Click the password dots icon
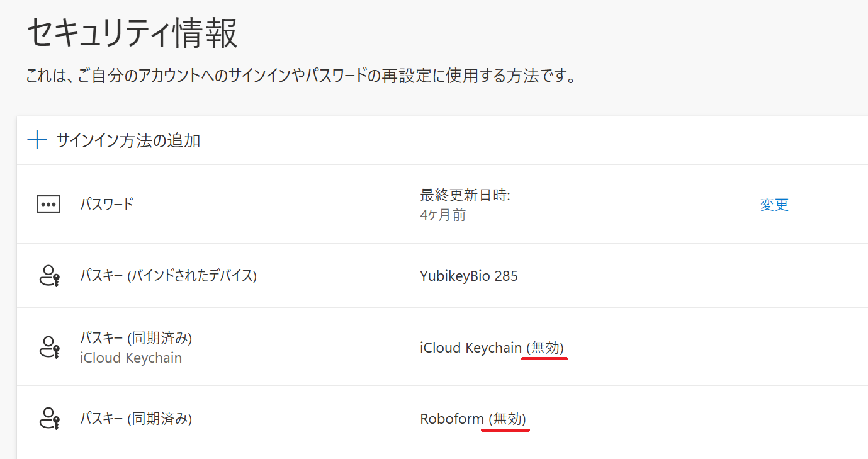This screenshot has height=459, width=868. coord(48,204)
